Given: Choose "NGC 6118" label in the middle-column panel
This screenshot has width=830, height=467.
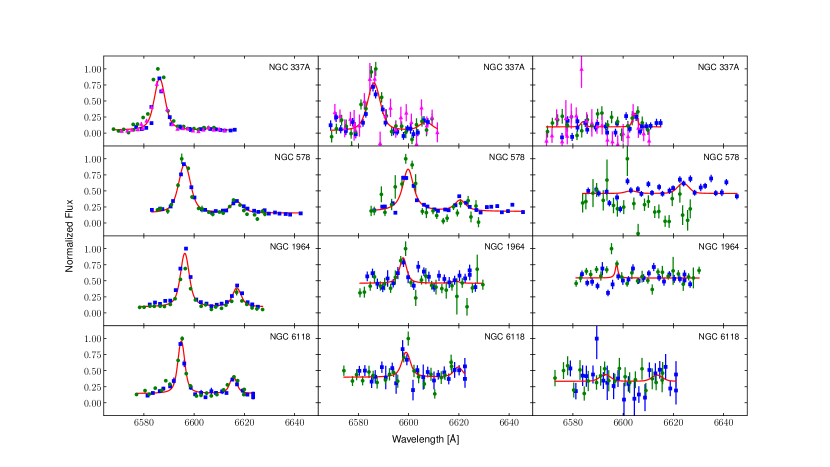Looking at the screenshot, I should coord(504,337).
